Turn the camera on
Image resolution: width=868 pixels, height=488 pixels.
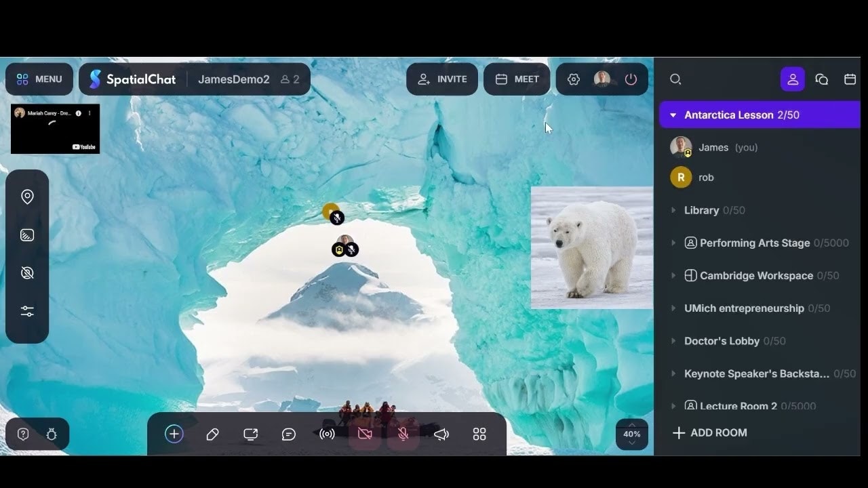pos(365,434)
